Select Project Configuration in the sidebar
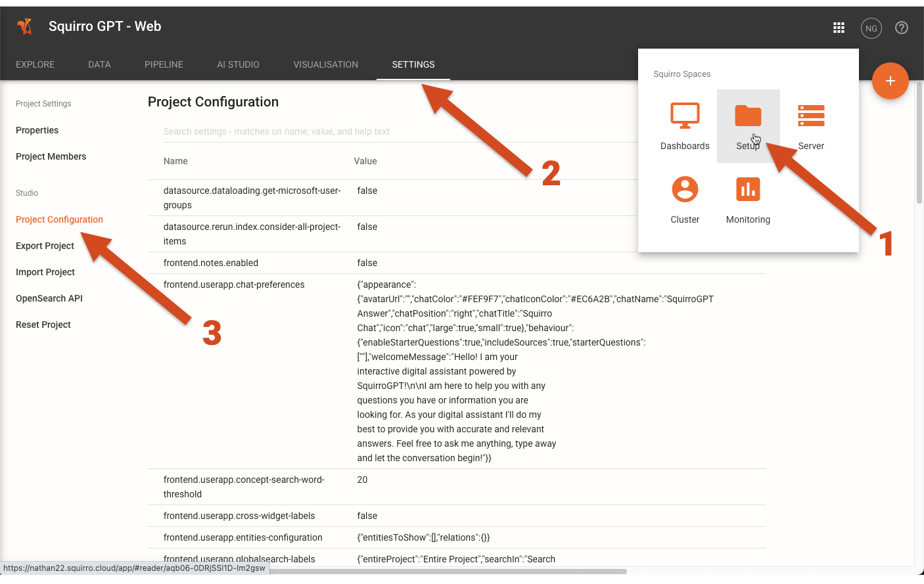924x584 pixels. point(59,219)
